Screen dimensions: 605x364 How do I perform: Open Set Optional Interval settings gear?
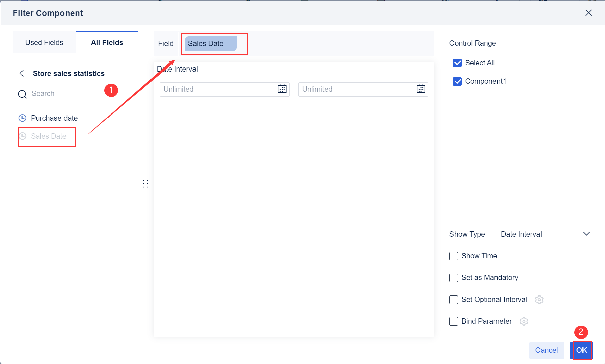click(539, 299)
